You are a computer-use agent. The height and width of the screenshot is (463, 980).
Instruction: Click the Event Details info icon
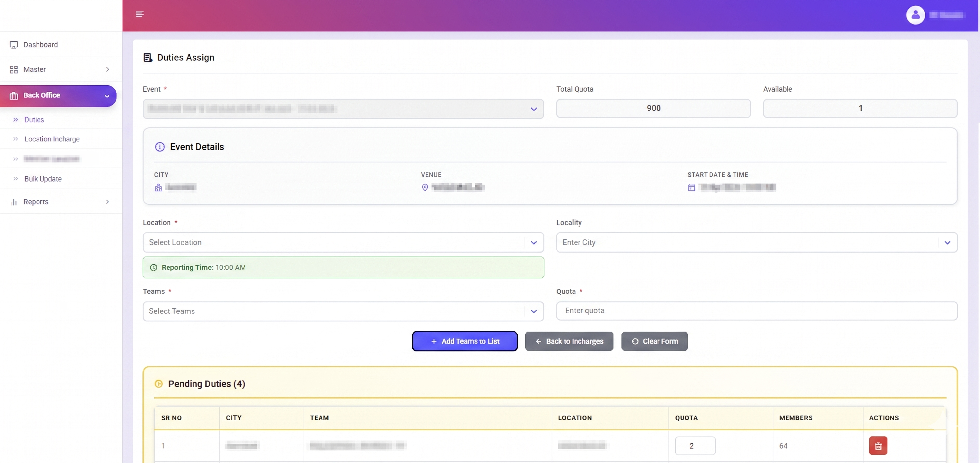160,147
